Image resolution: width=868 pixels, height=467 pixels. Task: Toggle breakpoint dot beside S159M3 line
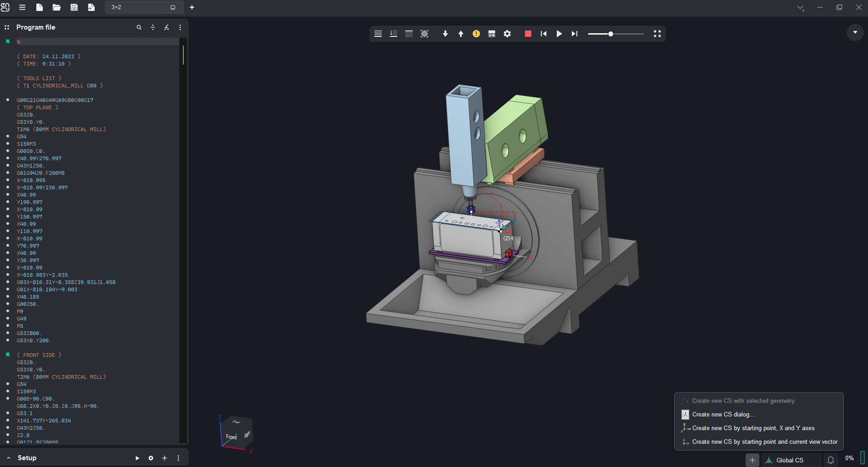[8, 144]
